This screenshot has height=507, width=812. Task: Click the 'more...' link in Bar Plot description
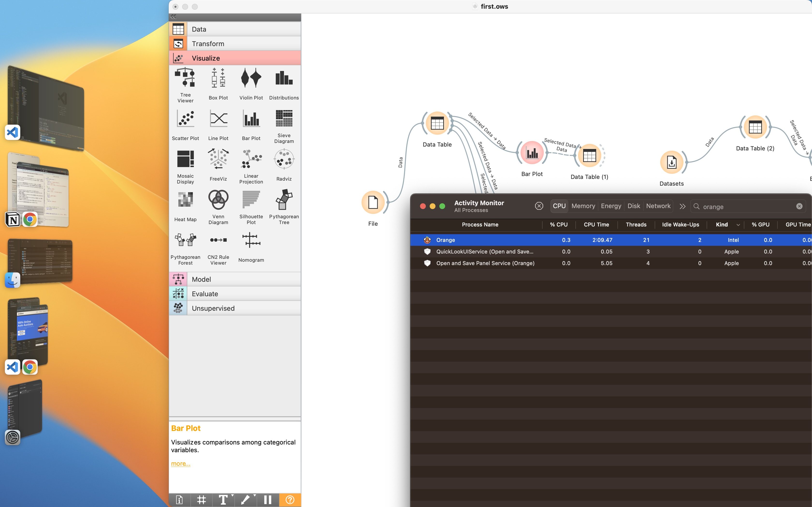click(181, 463)
